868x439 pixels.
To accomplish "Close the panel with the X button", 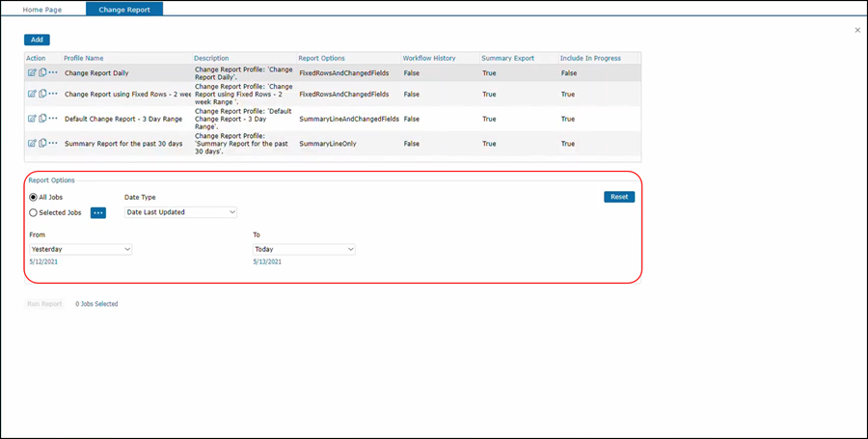I will (857, 30).
